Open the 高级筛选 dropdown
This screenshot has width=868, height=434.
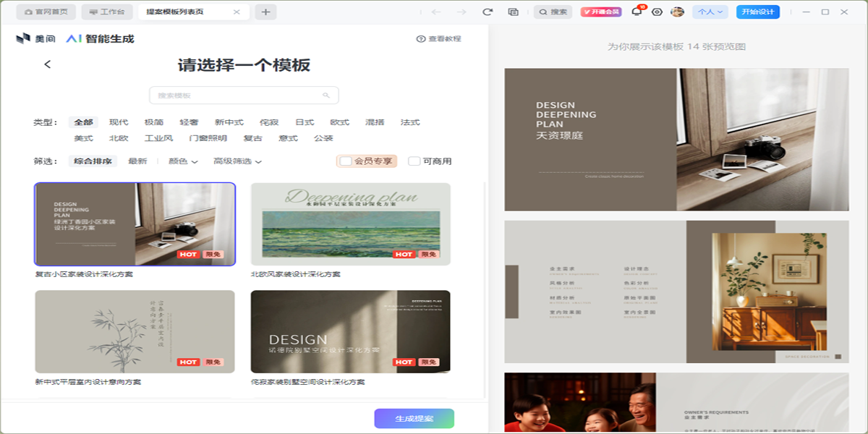237,161
